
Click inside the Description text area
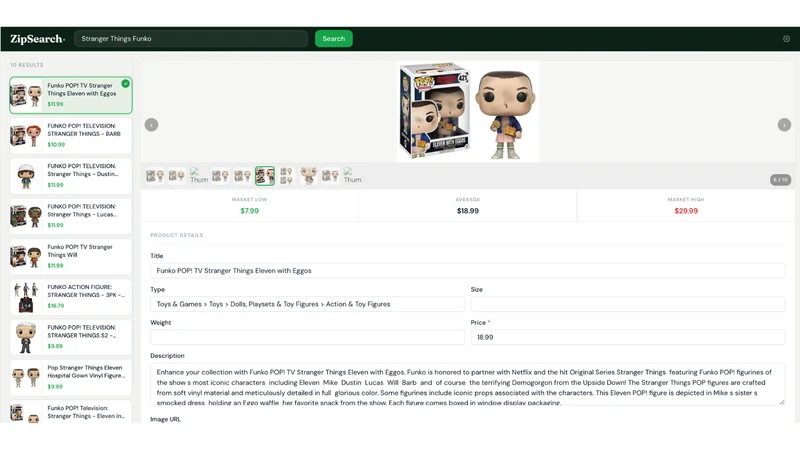click(x=467, y=384)
